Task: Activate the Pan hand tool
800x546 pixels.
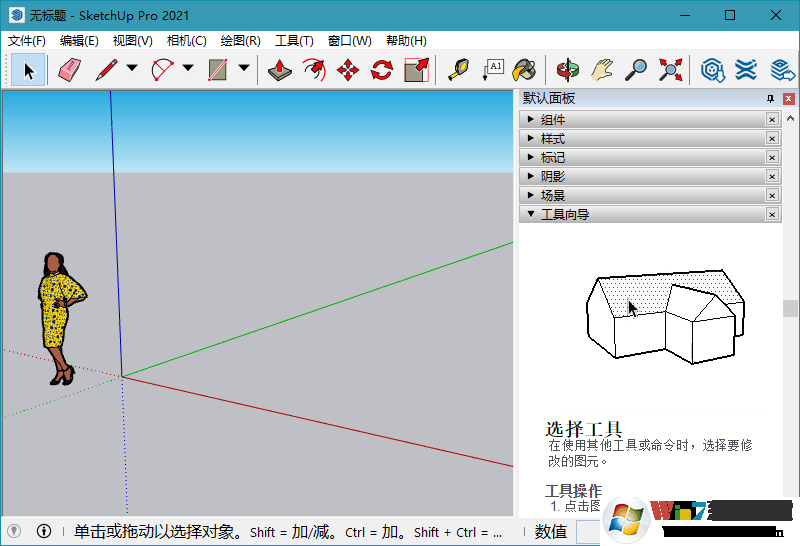Action: 602,70
